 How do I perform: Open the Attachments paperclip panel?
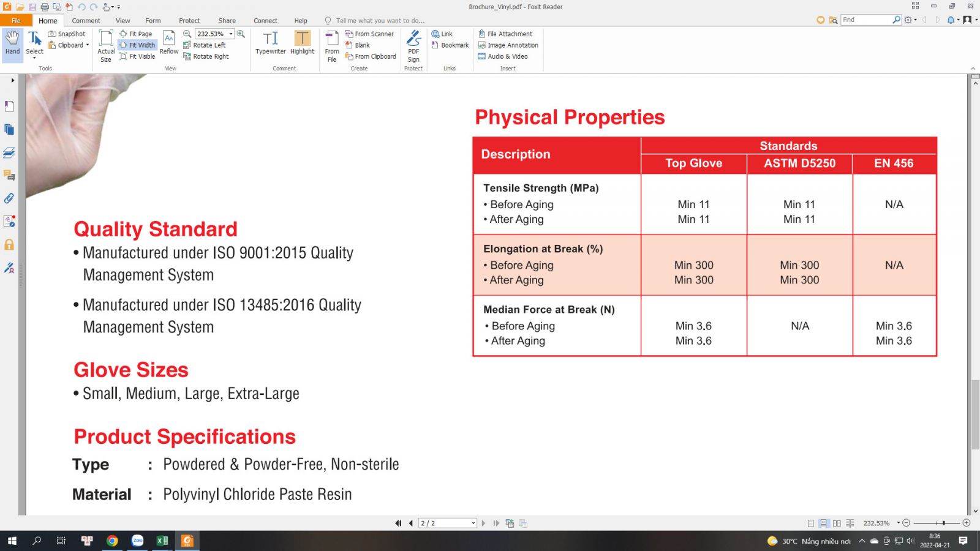point(9,198)
